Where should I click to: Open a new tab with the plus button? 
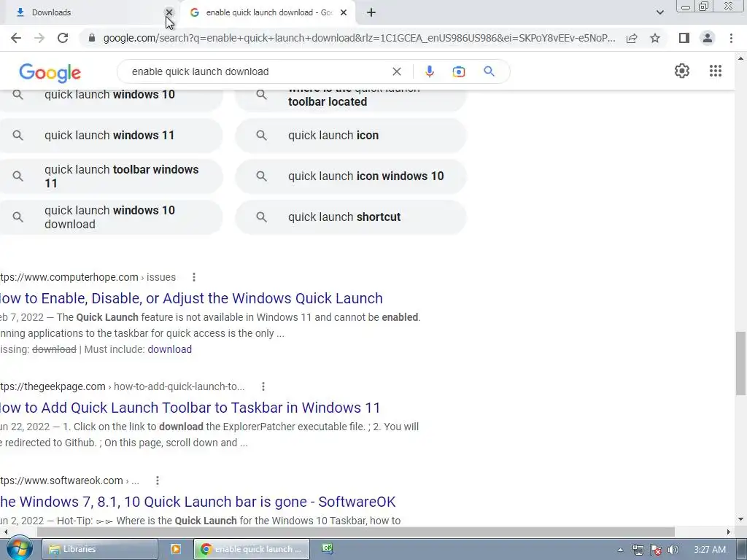pyautogui.click(x=371, y=12)
